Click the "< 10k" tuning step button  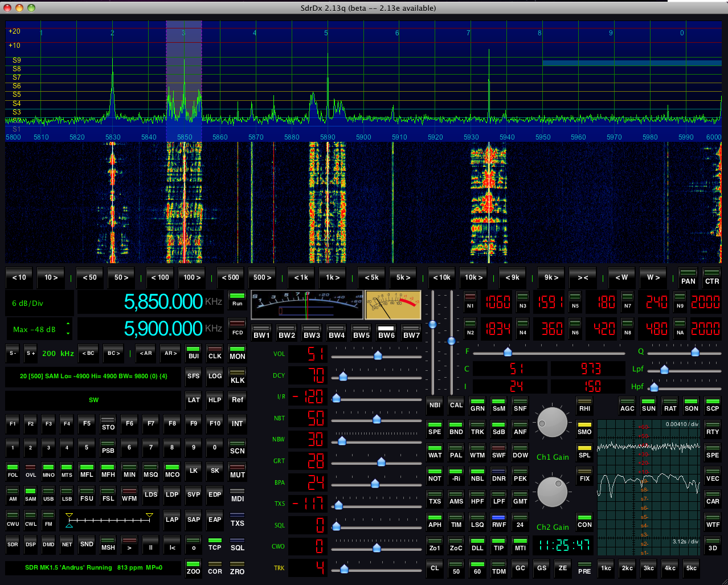pos(441,277)
